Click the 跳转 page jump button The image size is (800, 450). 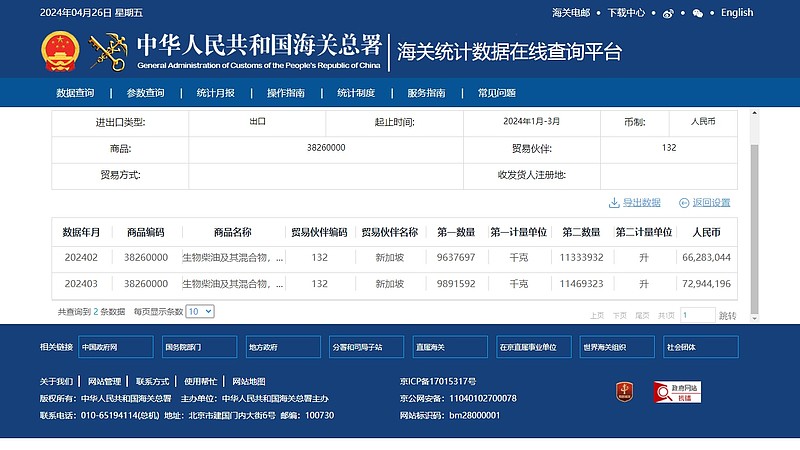click(728, 316)
